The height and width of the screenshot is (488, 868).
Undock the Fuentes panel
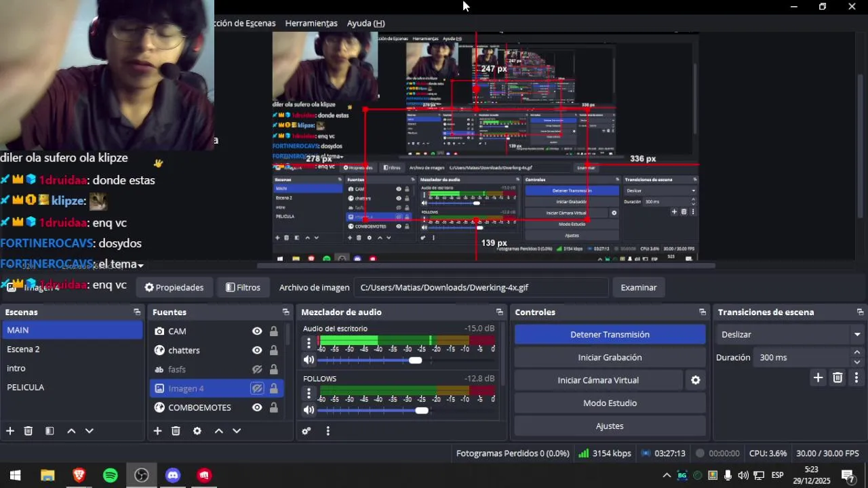[x=285, y=312]
